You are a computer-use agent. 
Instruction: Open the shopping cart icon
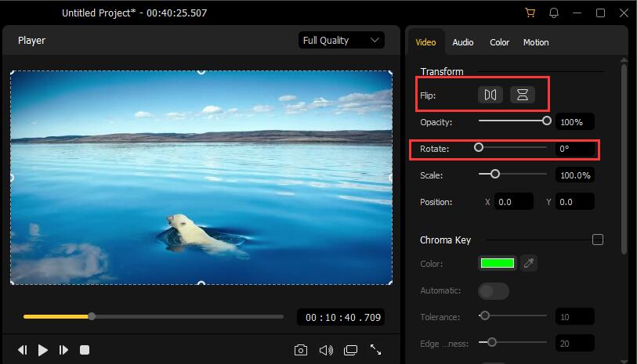click(x=530, y=13)
